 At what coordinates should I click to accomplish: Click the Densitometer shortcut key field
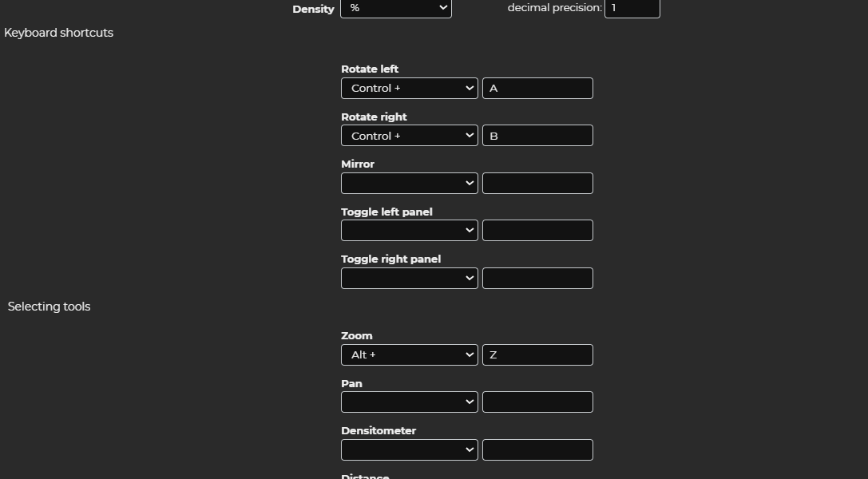(x=537, y=450)
